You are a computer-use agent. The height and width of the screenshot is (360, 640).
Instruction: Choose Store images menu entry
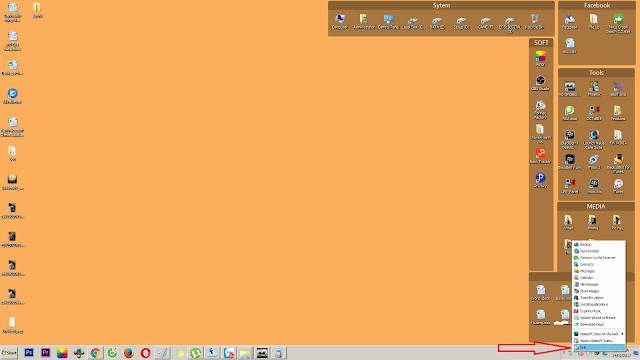tap(599, 291)
